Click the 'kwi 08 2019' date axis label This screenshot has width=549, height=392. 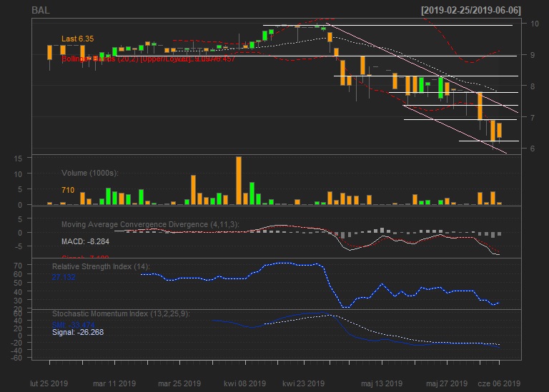tap(244, 383)
